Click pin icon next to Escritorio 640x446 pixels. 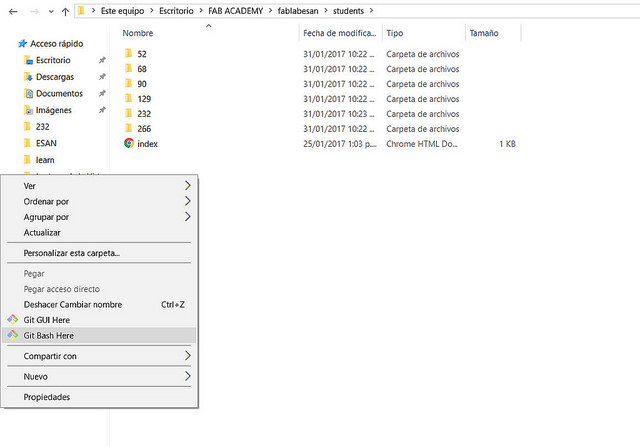(x=102, y=60)
